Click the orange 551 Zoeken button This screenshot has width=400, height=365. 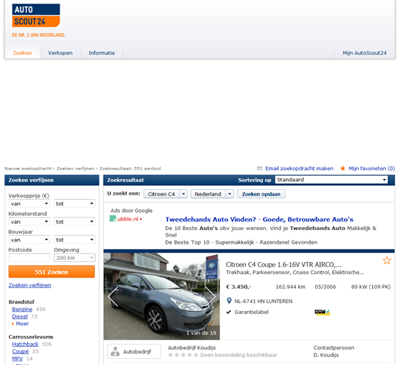52,272
